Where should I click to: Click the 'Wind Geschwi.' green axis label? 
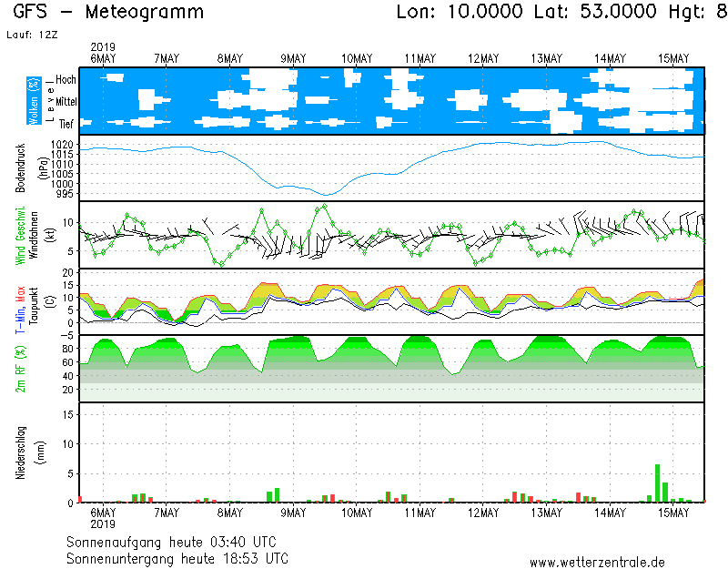pyautogui.click(x=19, y=236)
